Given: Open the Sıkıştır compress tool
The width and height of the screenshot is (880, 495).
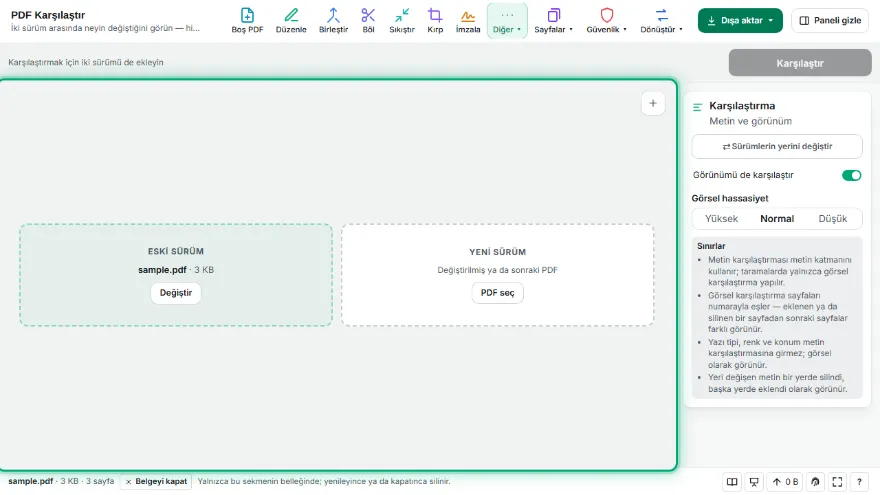Looking at the screenshot, I should 402,21.
